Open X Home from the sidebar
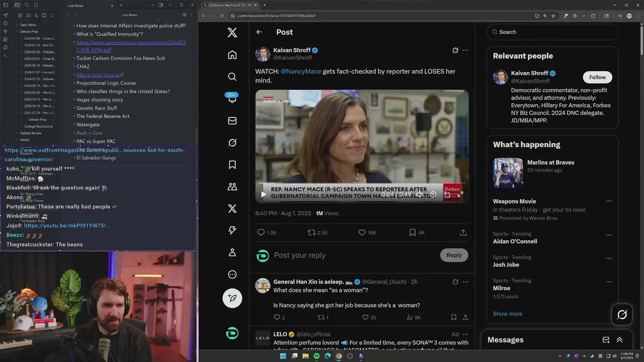Screen dimensions: 644x362 [232, 55]
